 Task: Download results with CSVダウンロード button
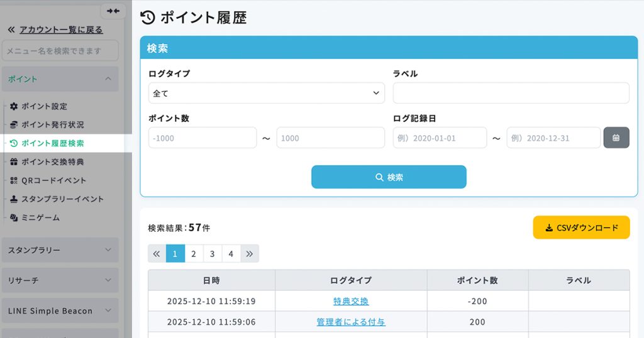tap(581, 227)
